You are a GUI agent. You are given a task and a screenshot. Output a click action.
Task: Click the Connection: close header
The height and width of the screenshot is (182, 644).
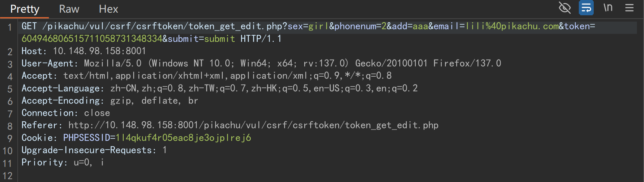[66, 113]
